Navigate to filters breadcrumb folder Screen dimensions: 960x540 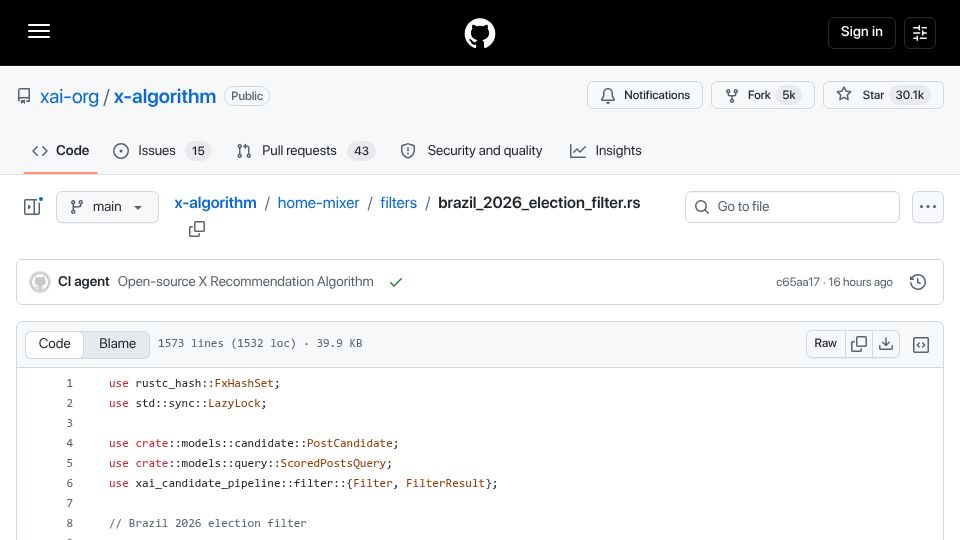pos(399,203)
